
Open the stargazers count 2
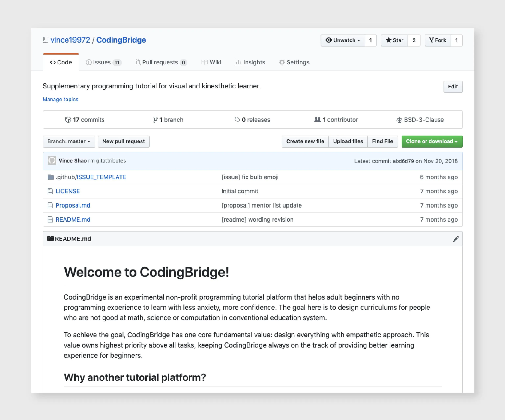[414, 40]
